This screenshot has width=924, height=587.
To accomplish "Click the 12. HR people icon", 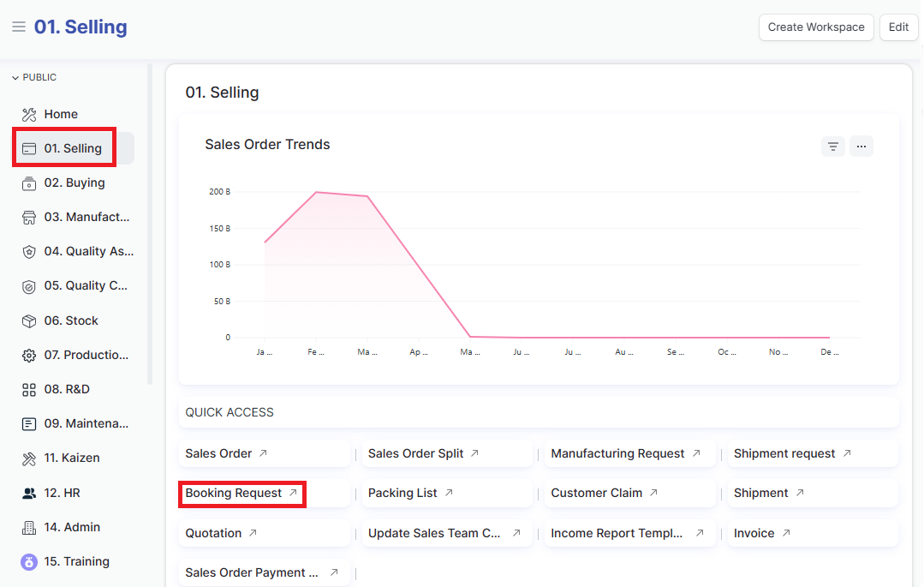I will [29, 493].
